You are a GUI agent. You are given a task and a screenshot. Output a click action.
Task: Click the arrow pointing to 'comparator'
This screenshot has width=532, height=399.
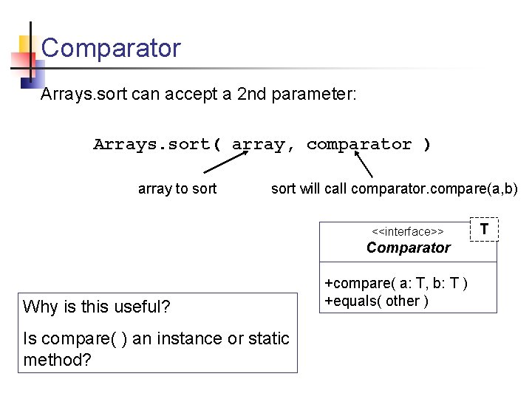(x=364, y=164)
